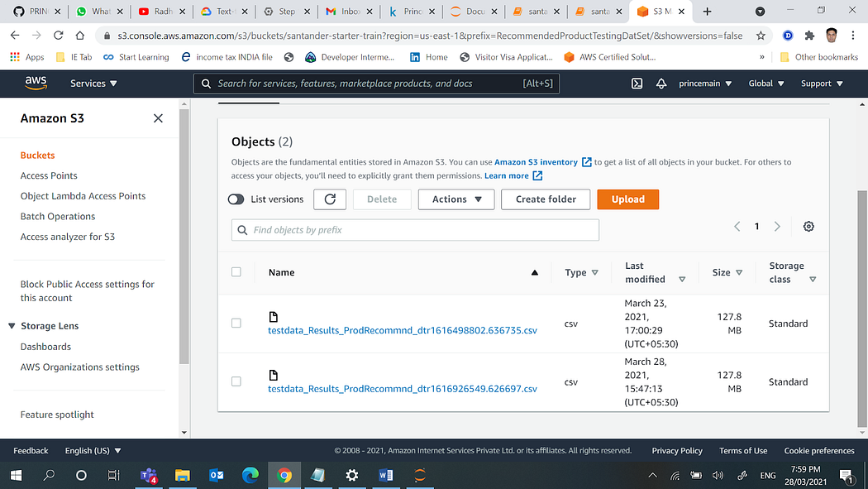Click the Create folder button

(546, 199)
